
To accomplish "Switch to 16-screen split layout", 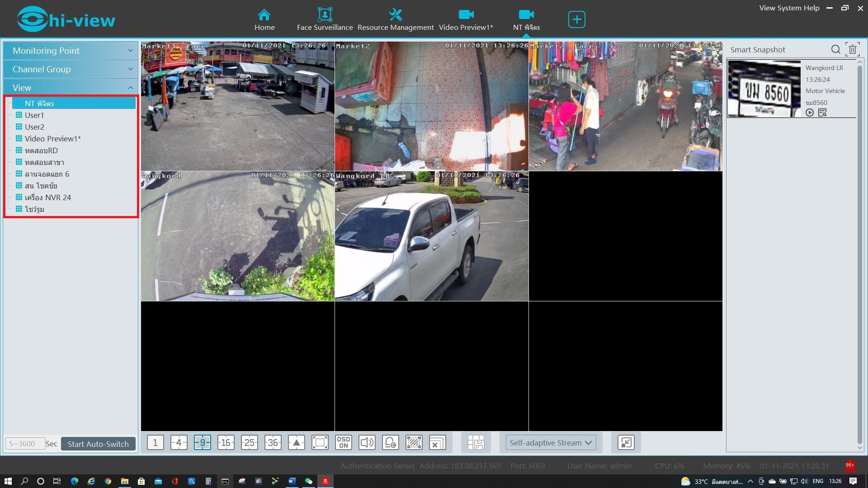I will [226, 443].
